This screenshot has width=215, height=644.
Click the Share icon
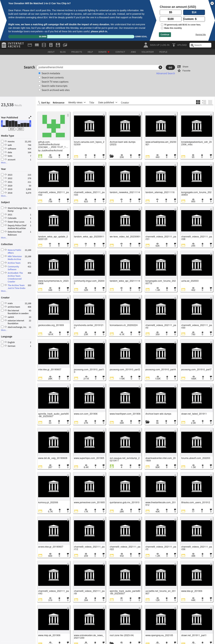[179, 67]
